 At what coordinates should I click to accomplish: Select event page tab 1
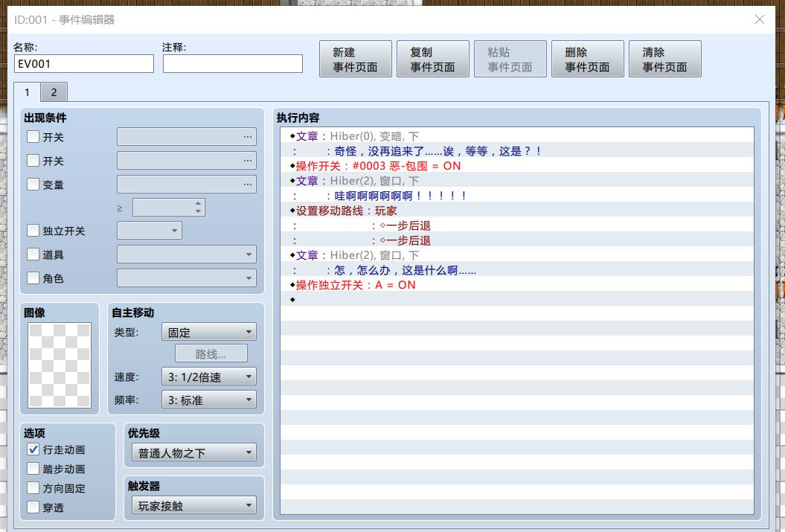[27, 92]
